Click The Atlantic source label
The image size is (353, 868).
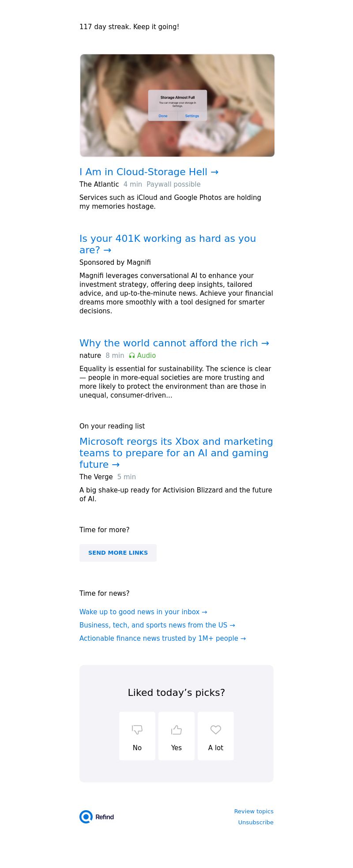(x=99, y=184)
